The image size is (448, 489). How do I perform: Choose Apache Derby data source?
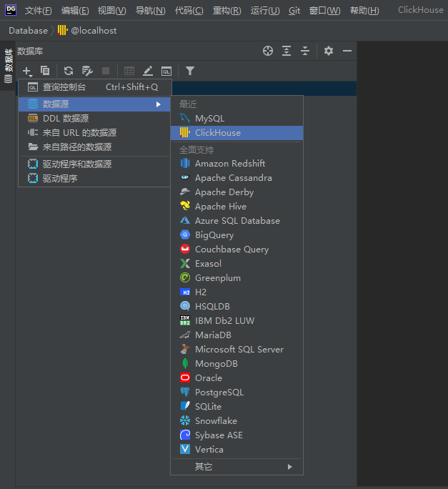(237, 192)
